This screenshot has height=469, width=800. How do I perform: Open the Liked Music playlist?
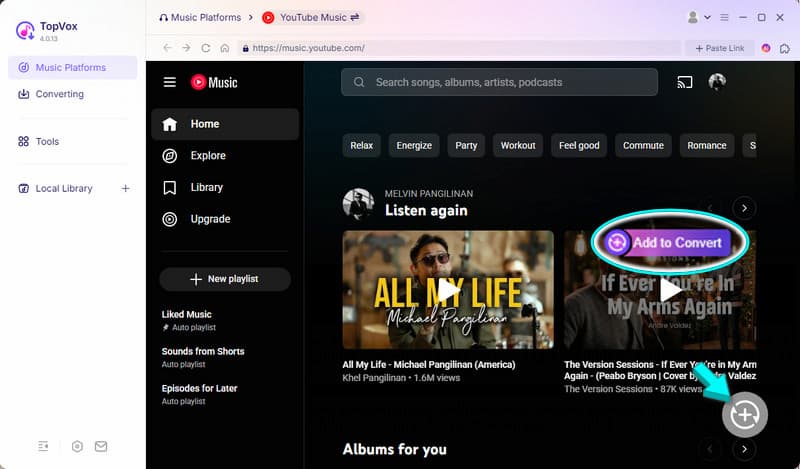pos(186,314)
